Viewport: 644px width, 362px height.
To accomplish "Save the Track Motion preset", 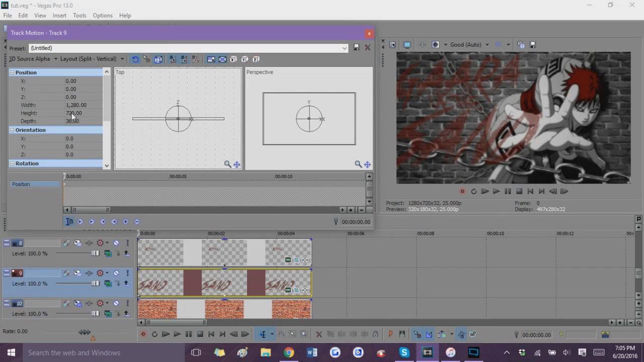I will click(356, 48).
